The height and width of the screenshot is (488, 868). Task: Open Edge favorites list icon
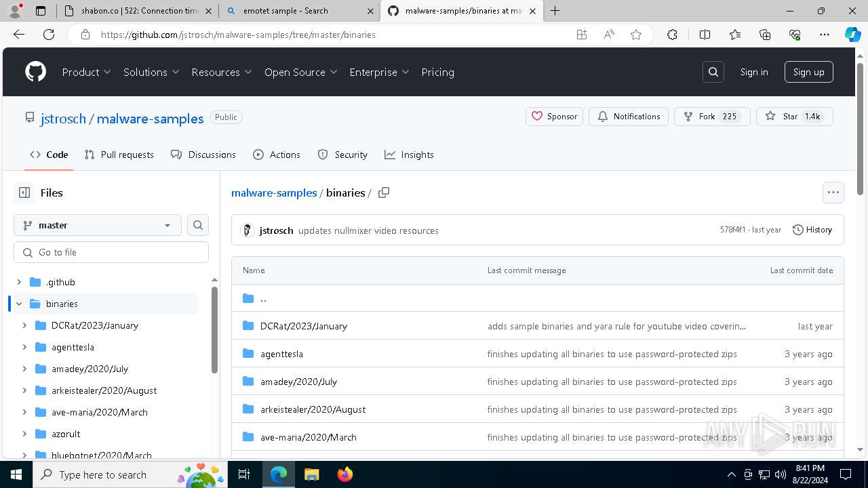(735, 35)
